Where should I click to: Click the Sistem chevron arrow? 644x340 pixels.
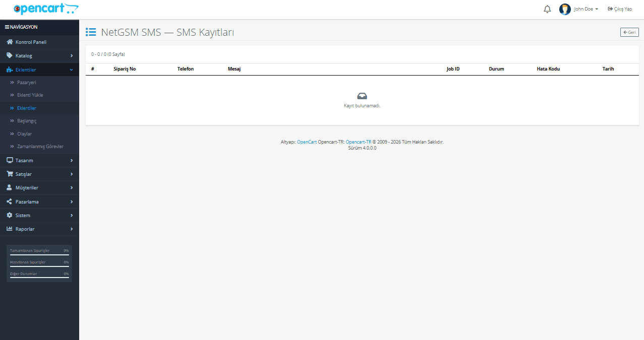click(x=72, y=216)
